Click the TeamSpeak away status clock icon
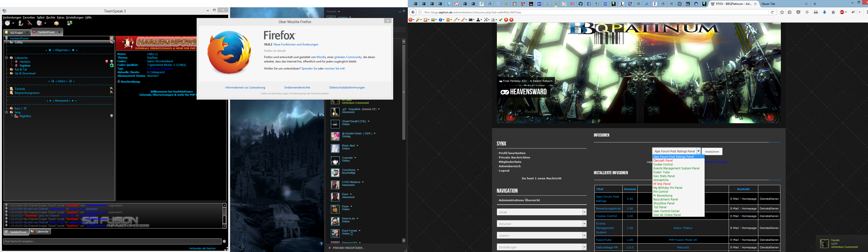868x252 pixels. (8, 23)
